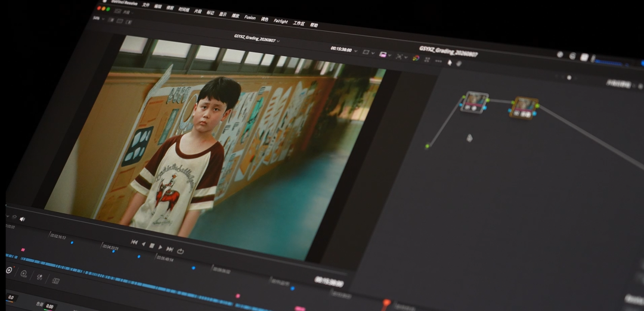Open the 工作区 menu
The image size is (644, 311).
[x=299, y=23]
